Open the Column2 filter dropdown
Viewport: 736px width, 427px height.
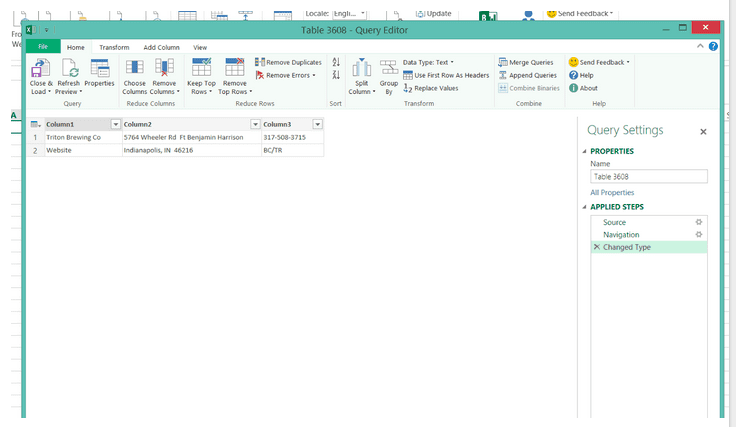255,124
